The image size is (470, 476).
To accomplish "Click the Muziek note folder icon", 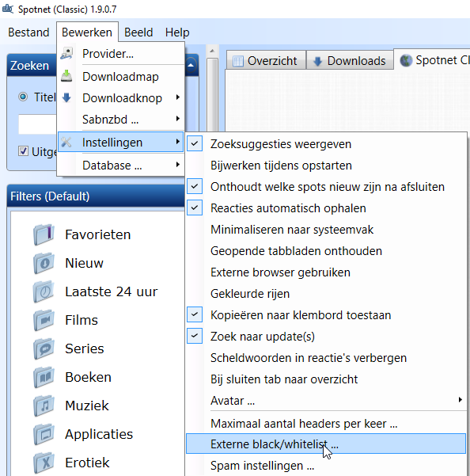I will coord(44,406).
